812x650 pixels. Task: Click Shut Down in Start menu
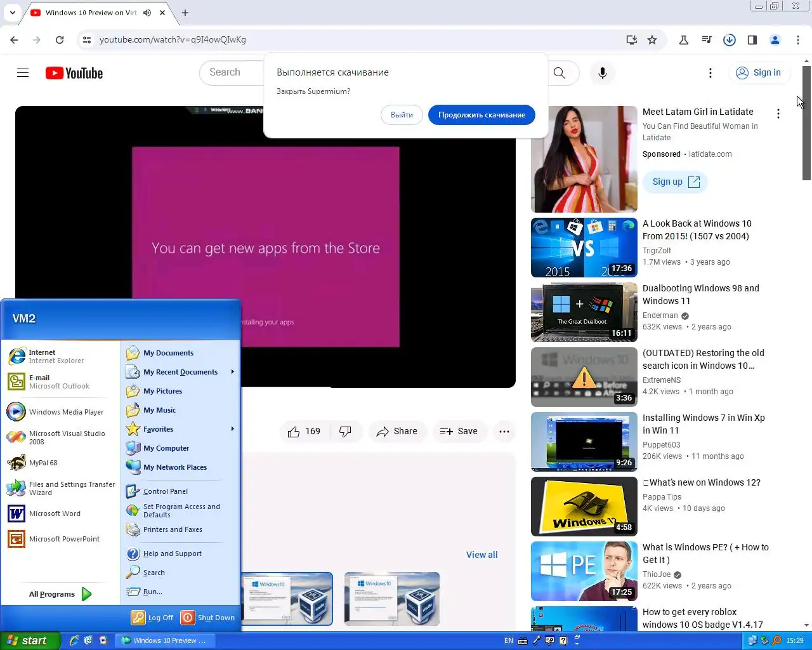click(x=208, y=618)
